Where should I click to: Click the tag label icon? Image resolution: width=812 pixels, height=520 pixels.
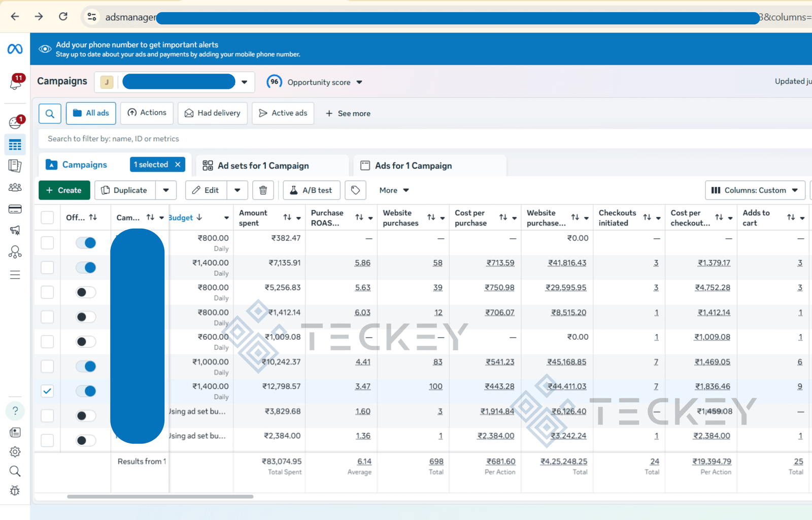355,190
